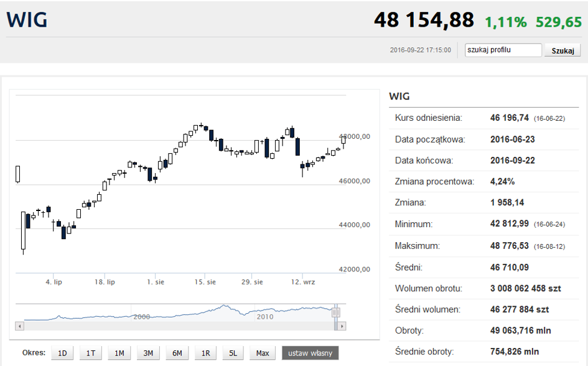Click the 'szukaj profilu' search field
Screen dimensions: 588x366
[503, 50]
